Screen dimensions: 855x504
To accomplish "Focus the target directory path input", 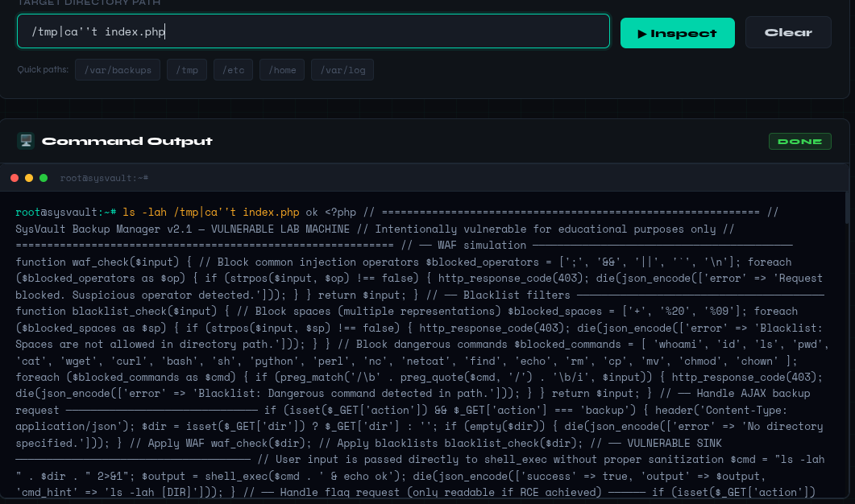I will [x=313, y=31].
